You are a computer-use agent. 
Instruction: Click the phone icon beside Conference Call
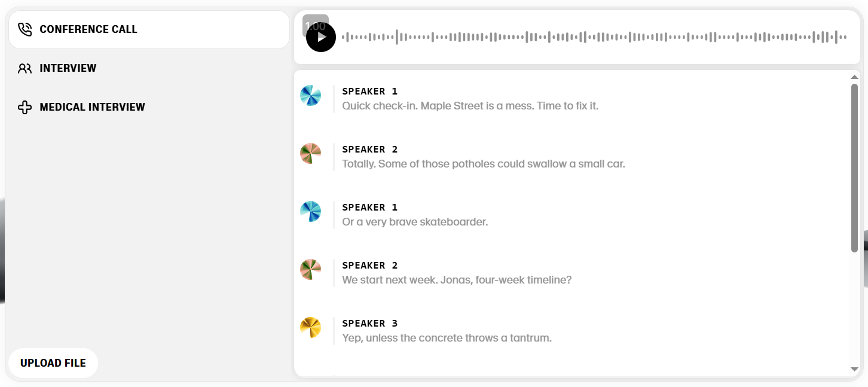tap(25, 28)
